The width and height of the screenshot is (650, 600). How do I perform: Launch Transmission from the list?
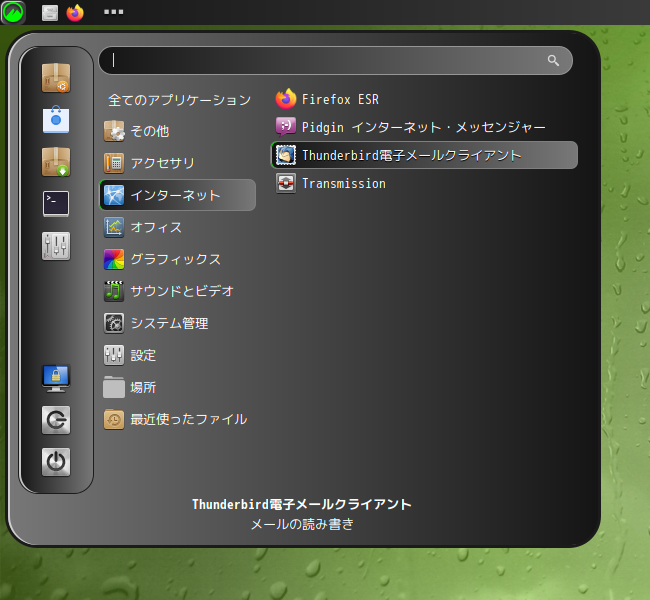[424, 183]
